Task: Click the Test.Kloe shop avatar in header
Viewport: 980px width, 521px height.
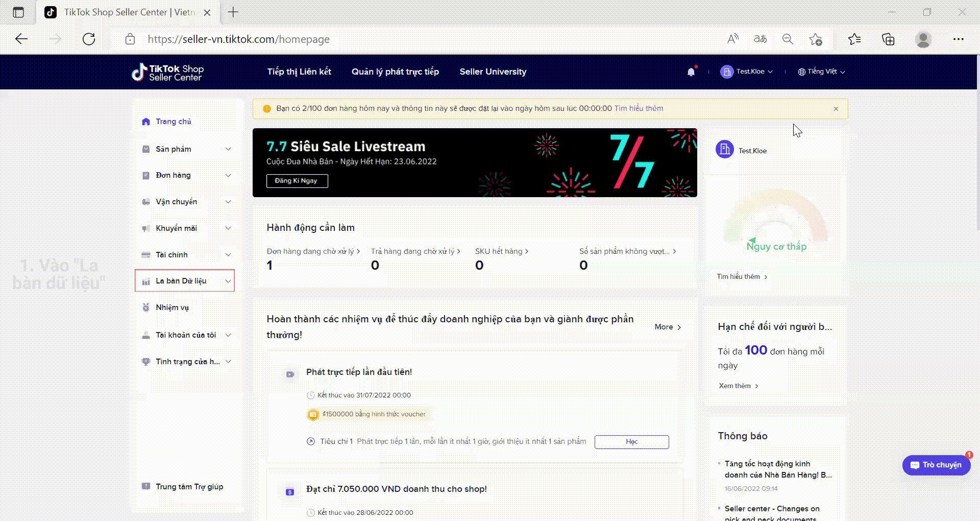Action: pyautogui.click(x=726, y=72)
